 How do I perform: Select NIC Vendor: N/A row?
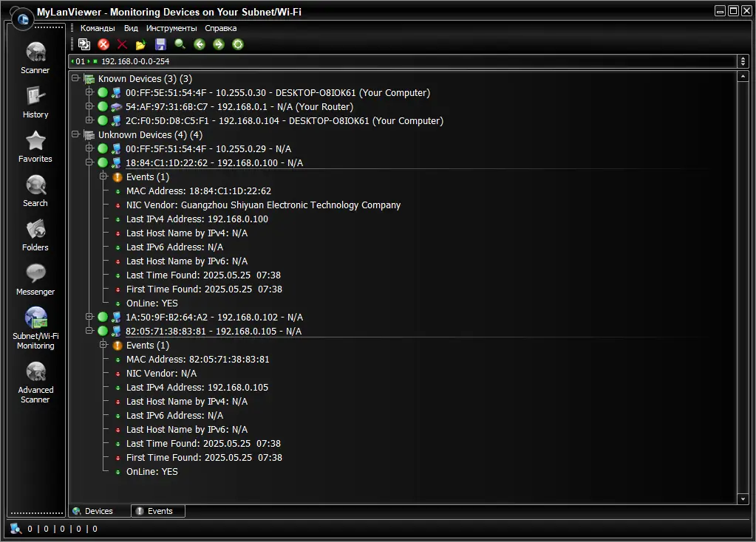(162, 374)
